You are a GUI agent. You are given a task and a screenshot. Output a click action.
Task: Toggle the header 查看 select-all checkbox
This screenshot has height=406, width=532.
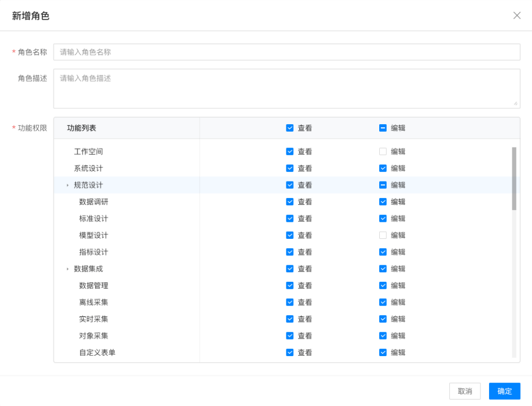(290, 128)
